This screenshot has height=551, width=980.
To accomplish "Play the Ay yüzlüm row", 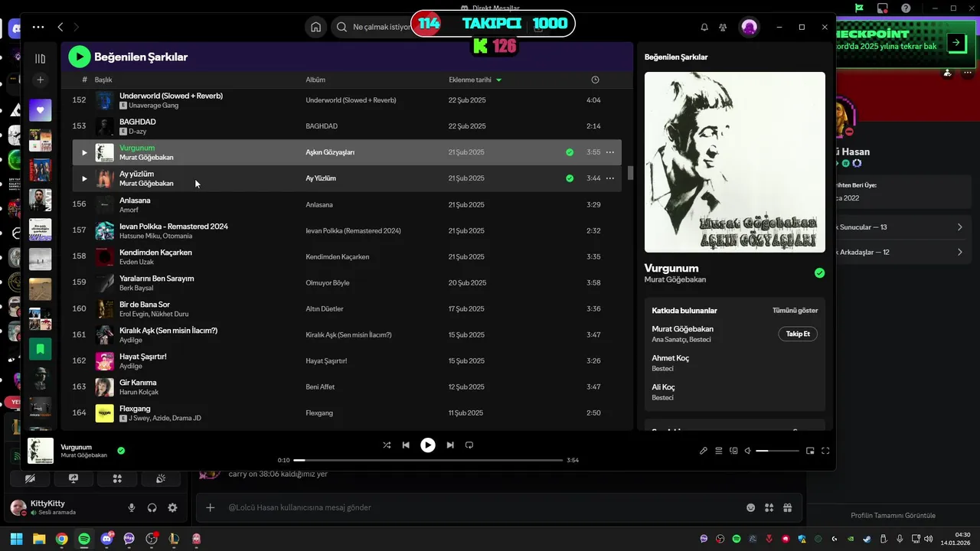I will coord(84,178).
